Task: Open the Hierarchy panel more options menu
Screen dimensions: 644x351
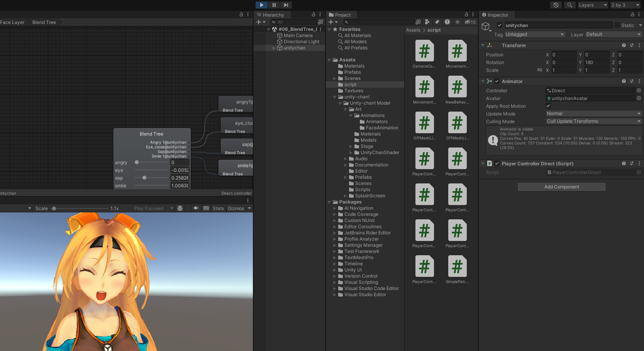Action: coord(320,14)
